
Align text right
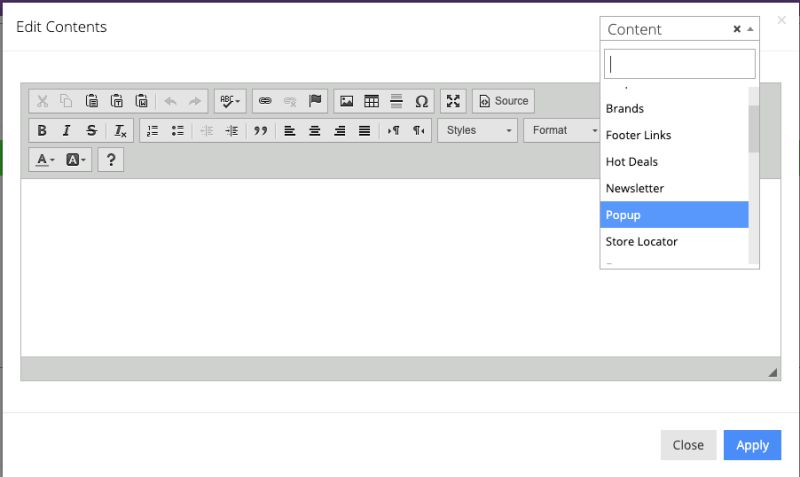tap(340, 131)
